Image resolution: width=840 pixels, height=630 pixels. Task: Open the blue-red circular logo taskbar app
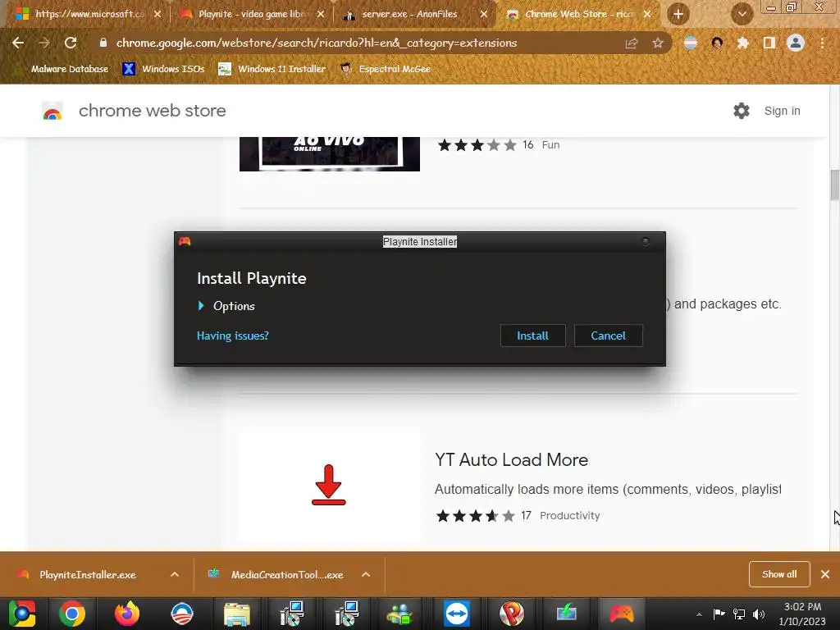(x=181, y=614)
